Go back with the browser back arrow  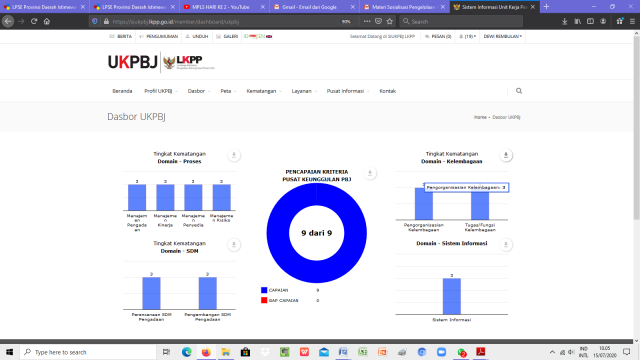coord(8,21)
